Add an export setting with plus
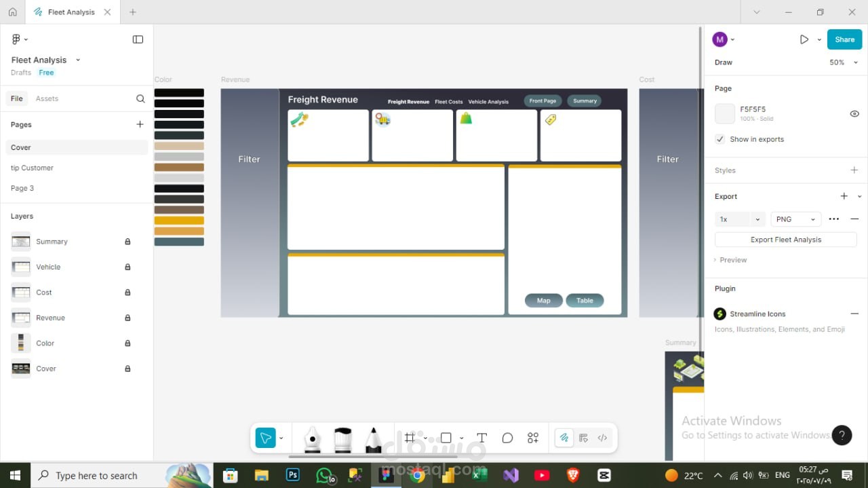The image size is (868, 488). tap(844, 196)
